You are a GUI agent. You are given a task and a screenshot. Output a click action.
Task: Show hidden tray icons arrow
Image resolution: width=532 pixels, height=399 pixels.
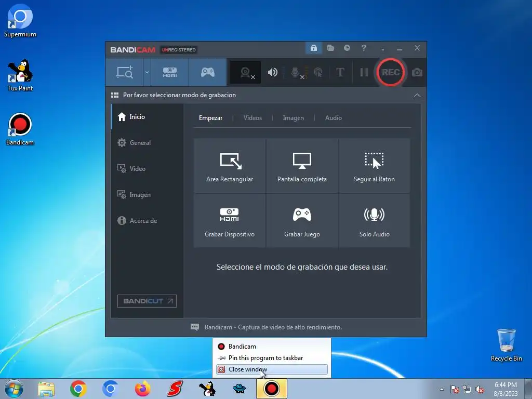coord(442,389)
